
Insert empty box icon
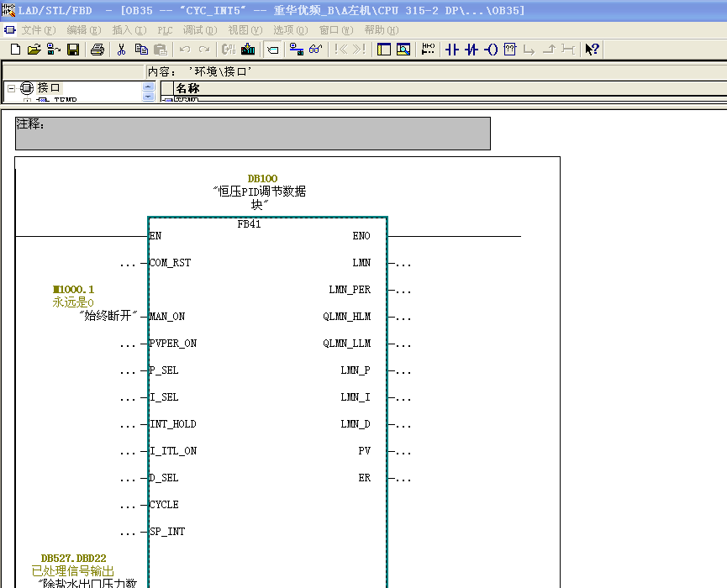tap(510, 49)
